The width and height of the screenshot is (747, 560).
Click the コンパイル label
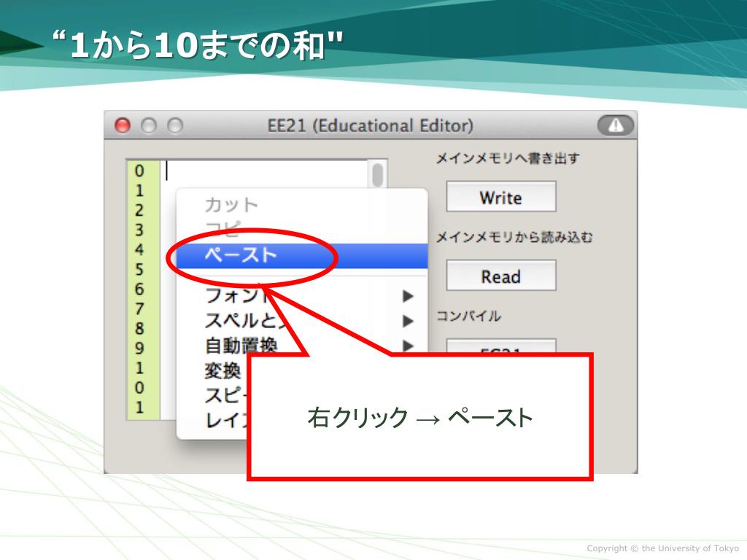[x=469, y=316]
